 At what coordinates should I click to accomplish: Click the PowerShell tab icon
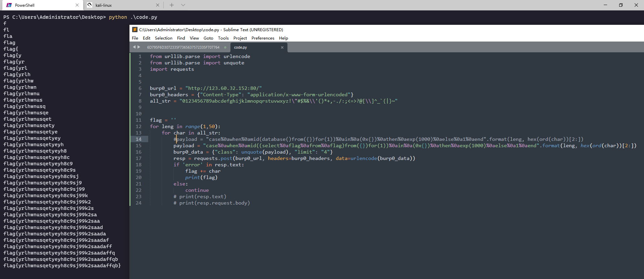pos(9,5)
